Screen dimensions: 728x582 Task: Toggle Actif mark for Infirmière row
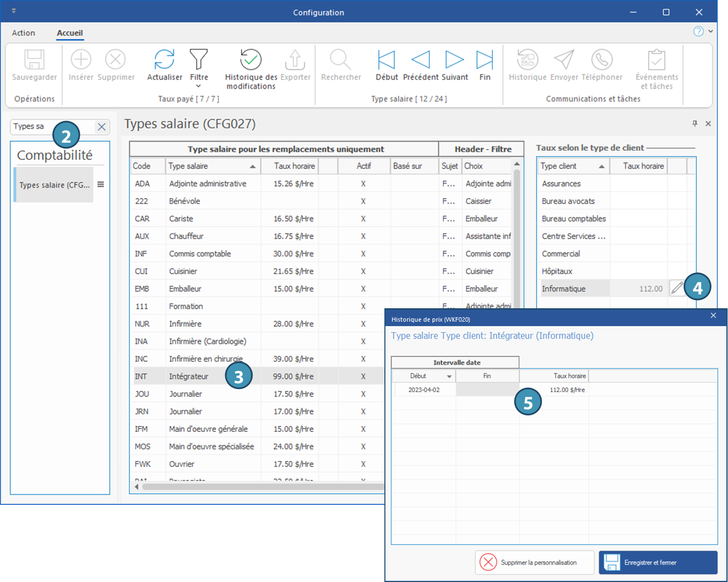[363, 324]
